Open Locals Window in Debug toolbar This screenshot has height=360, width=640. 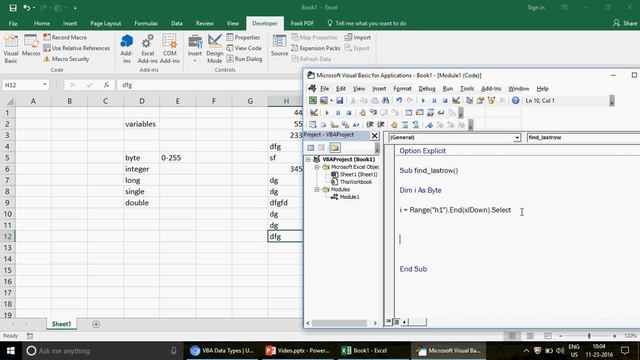click(409, 113)
